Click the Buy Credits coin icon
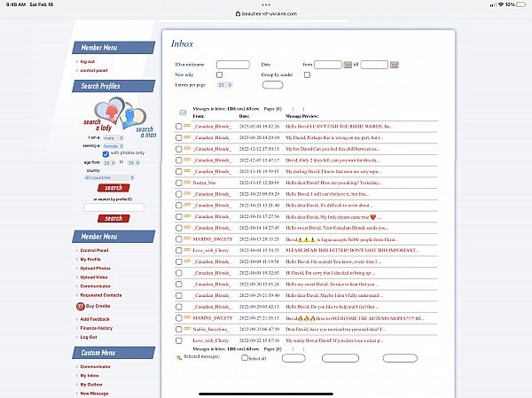532x398 pixels. (80, 306)
